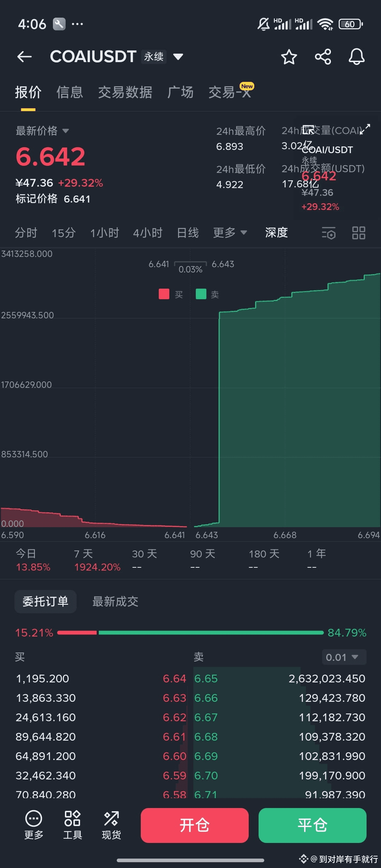Go to 广场 tab
Screen dimensions: 381x868
point(181,92)
